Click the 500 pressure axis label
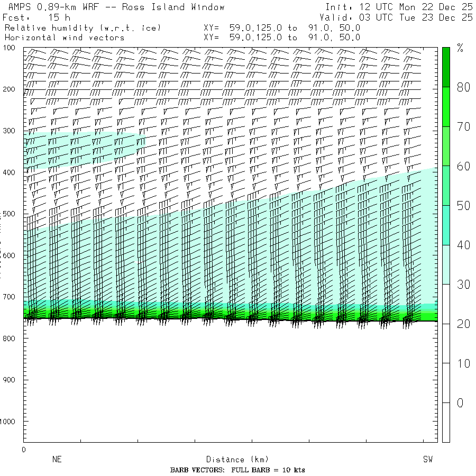 tap(9, 214)
